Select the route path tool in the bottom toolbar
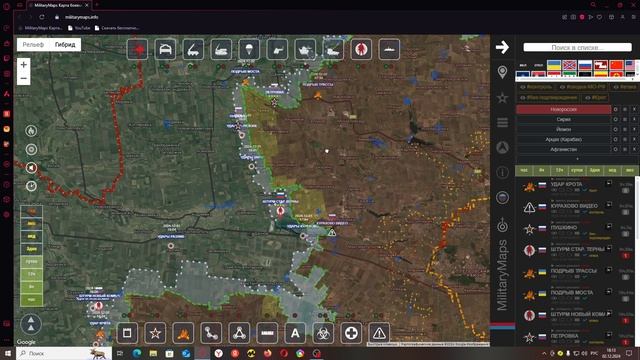This screenshot has height=360, width=640. 211,333
